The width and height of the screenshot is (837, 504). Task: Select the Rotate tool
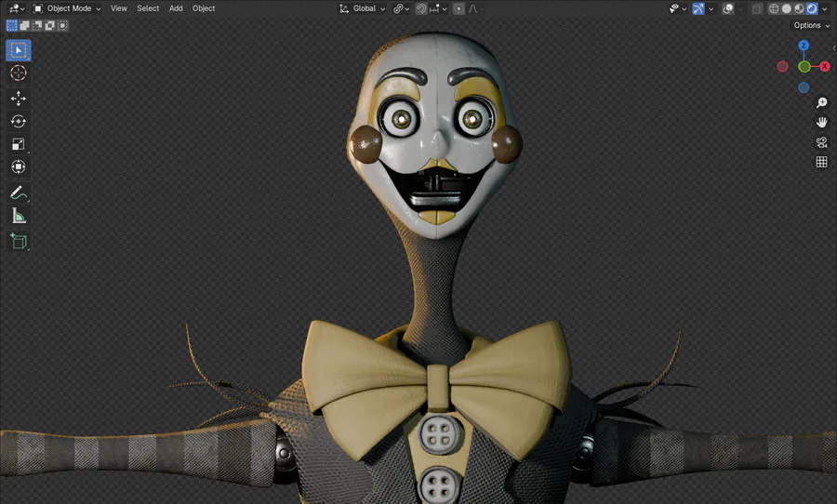19,121
